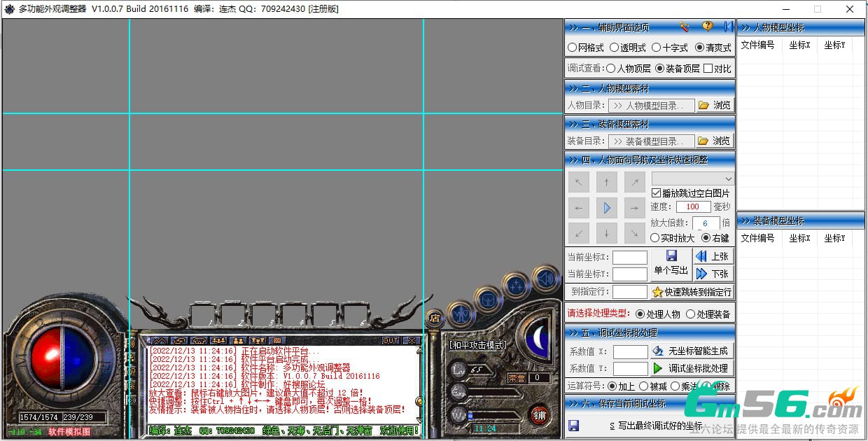Select the 透明式 transparent mode radio
The image size is (868, 441).
628,48
